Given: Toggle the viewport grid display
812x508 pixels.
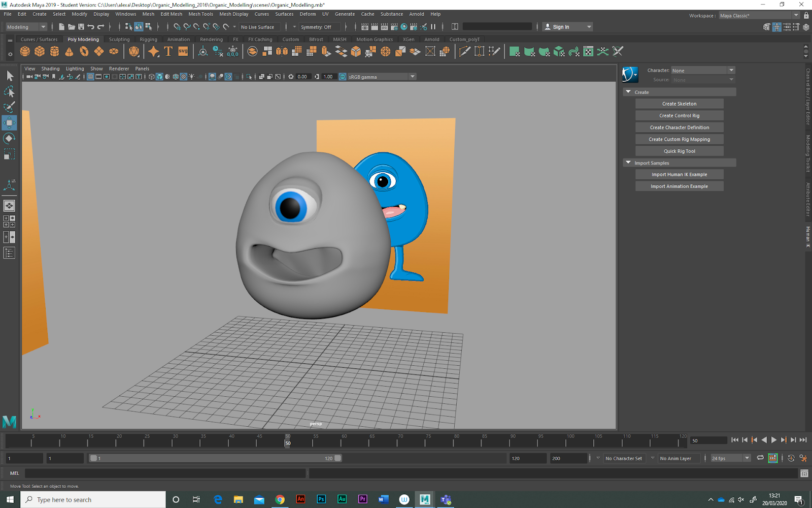Looking at the screenshot, I should [90, 77].
